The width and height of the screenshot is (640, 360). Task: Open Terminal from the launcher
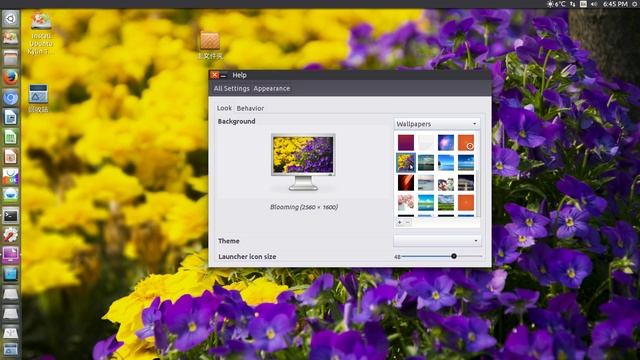point(10,216)
